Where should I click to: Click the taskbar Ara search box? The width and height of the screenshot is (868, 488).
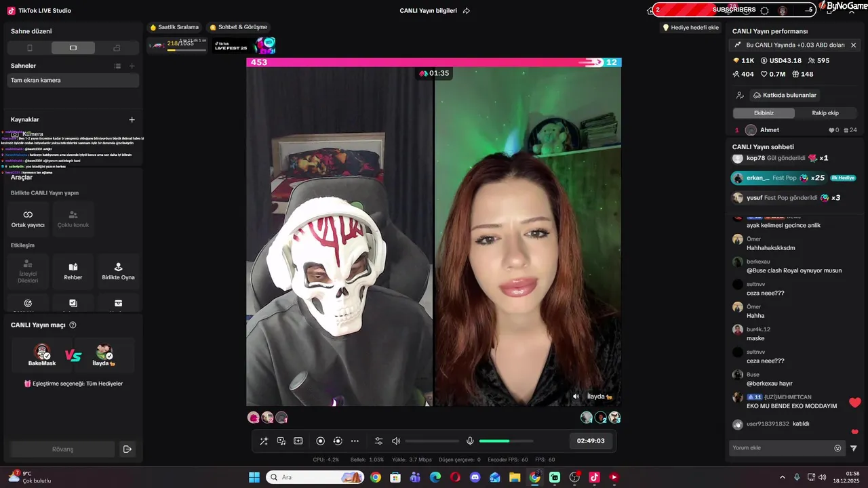tap(315, 477)
